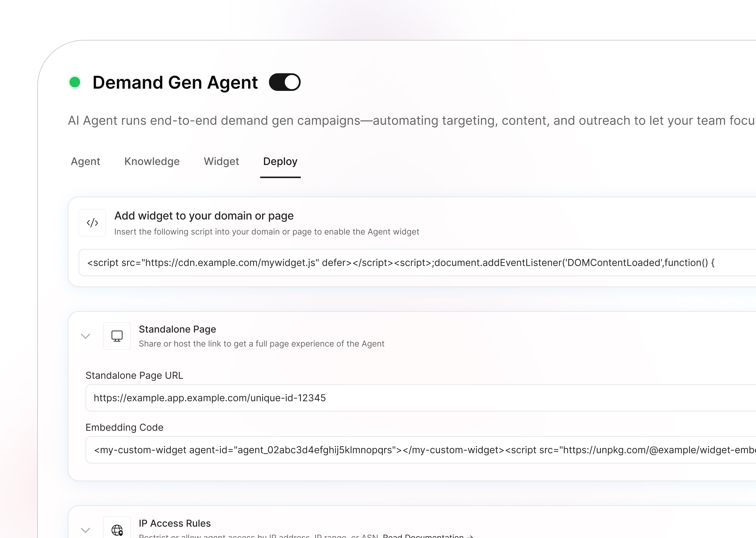Click the Standalone Page section heading
This screenshot has width=756, height=538.
click(x=177, y=329)
